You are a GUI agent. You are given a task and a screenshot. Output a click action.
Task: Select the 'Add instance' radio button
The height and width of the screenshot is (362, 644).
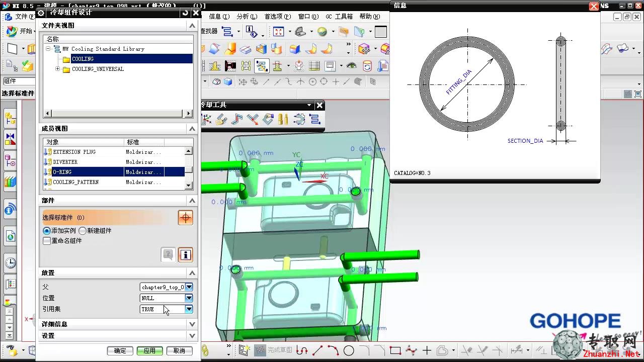(x=47, y=231)
